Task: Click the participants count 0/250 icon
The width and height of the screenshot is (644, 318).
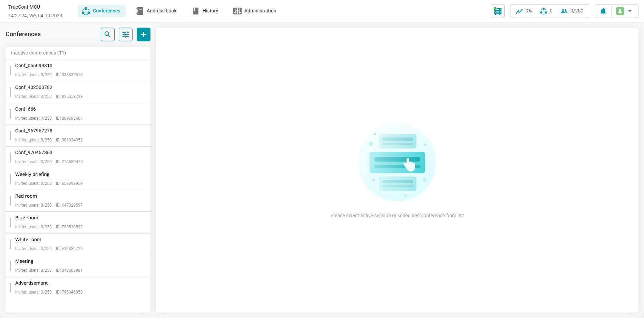Action: point(564,11)
